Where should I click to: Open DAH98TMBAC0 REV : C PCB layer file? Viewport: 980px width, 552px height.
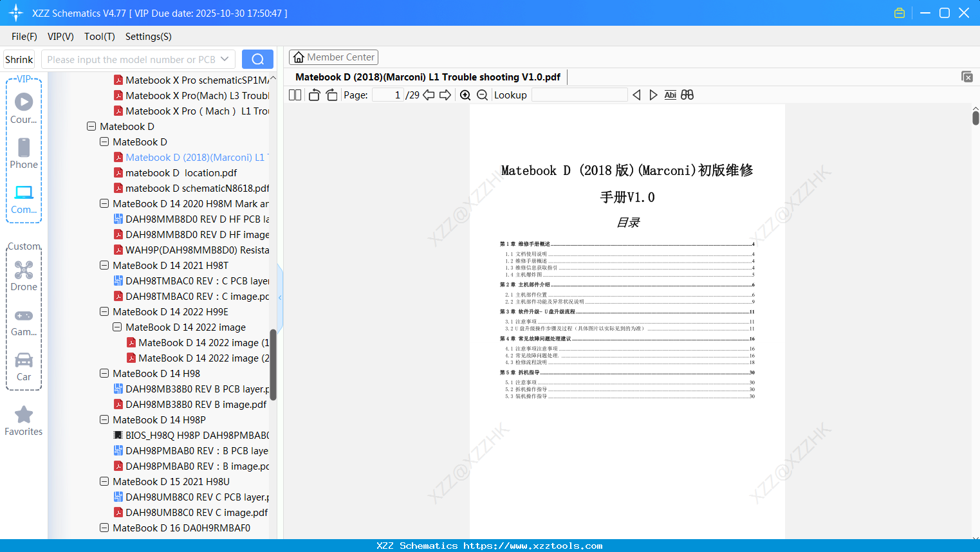coord(197,281)
